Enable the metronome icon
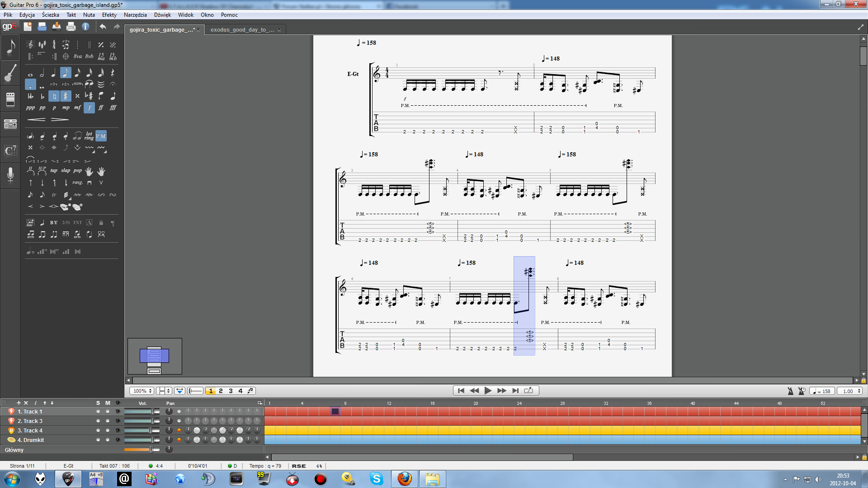 [x=790, y=391]
